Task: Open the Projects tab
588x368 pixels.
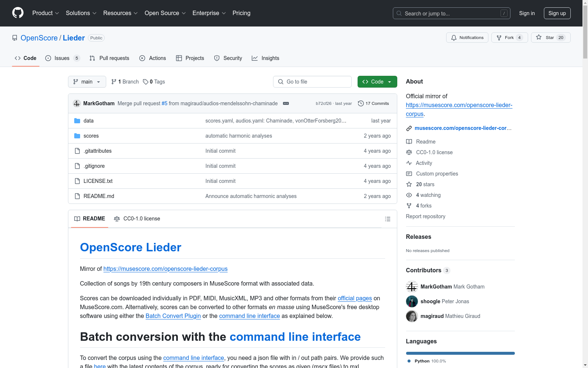Action: (x=190, y=58)
